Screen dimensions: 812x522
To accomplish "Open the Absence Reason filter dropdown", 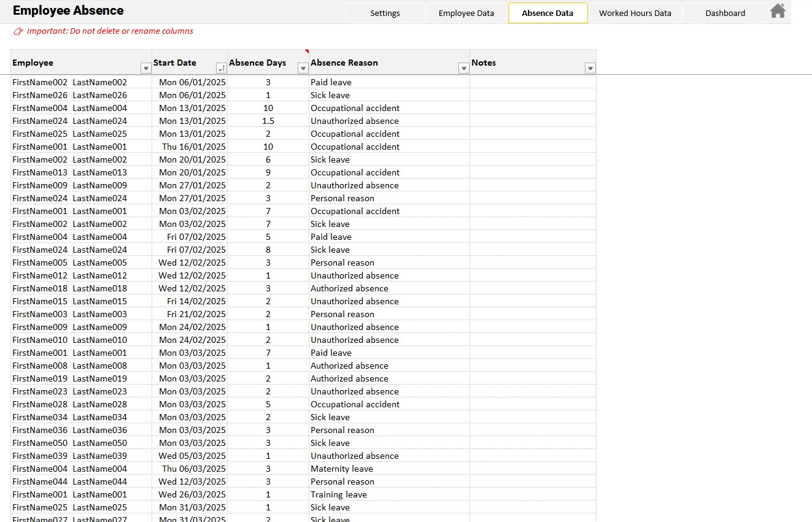I will coord(464,68).
